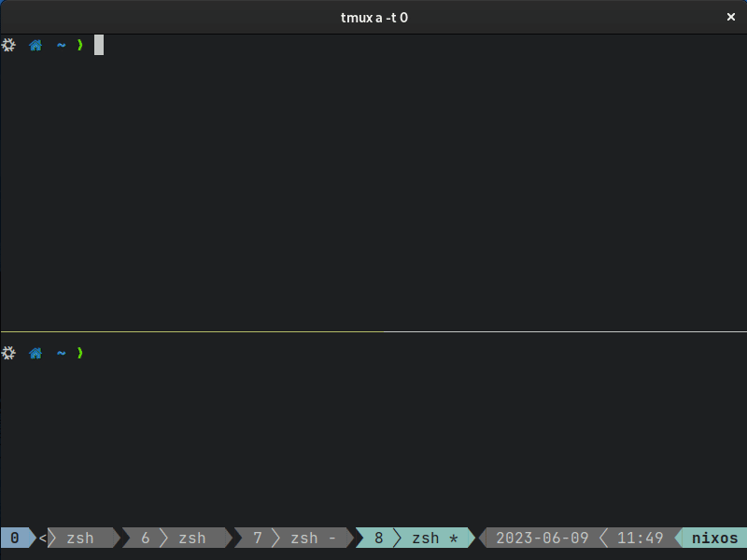This screenshot has height=560, width=747.
Task: Click the green prompt chevron in top pane
Action: click(79, 45)
